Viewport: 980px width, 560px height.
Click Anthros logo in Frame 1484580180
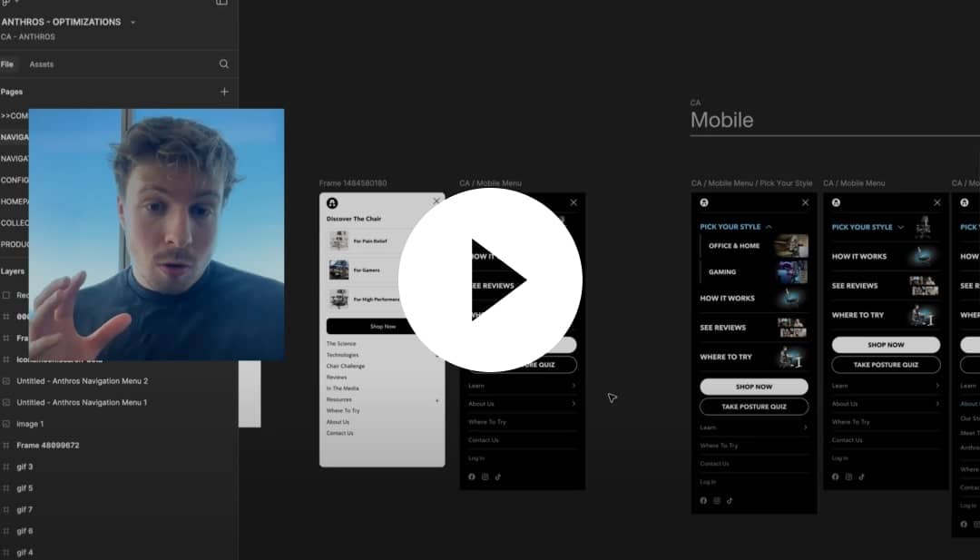point(332,202)
